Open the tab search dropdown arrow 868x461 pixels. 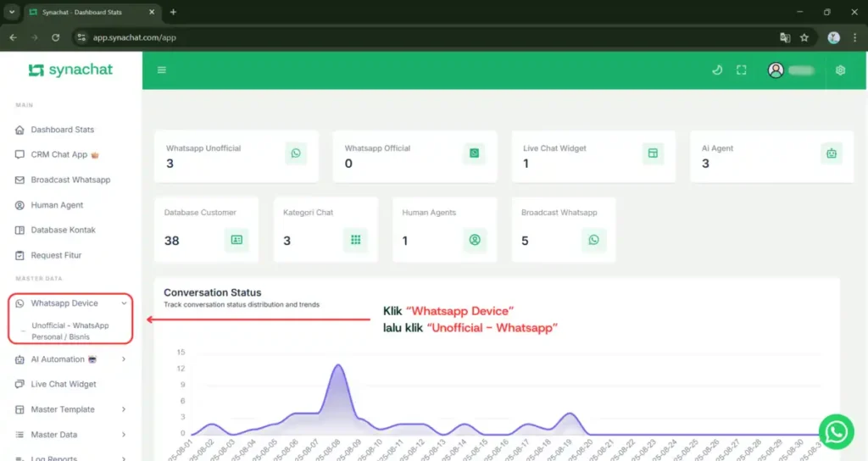(x=12, y=12)
